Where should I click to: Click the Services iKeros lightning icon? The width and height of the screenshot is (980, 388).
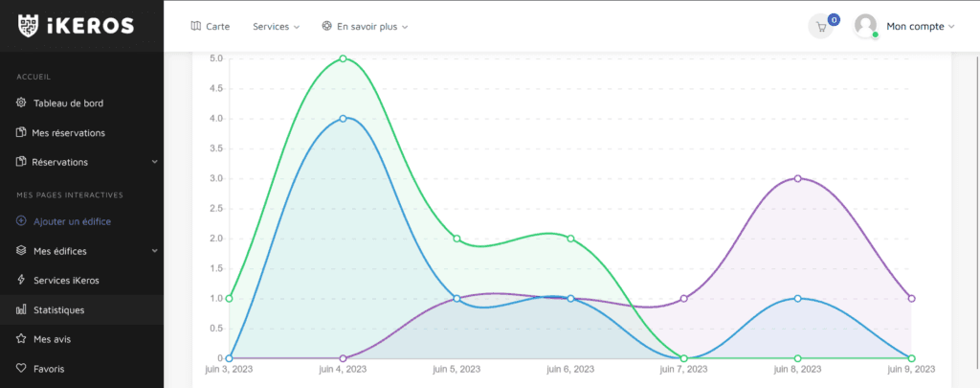point(22,281)
